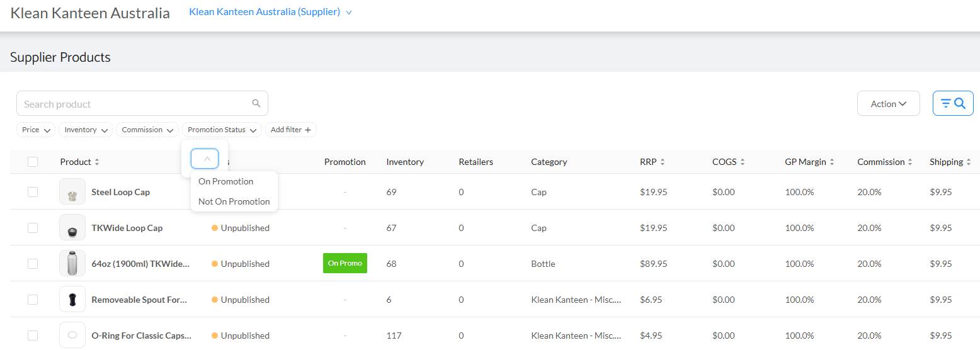Sort by GP Margin column arrows

click(x=832, y=162)
